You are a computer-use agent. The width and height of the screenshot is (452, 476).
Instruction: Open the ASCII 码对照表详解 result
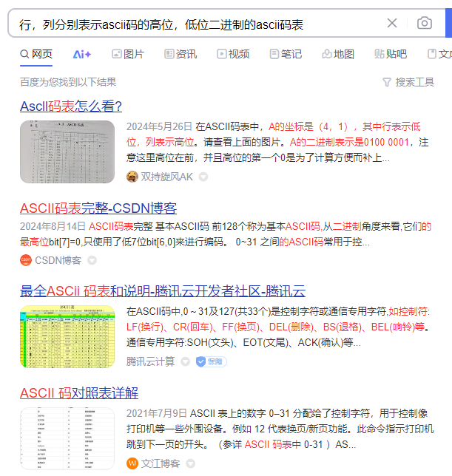tap(79, 392)
